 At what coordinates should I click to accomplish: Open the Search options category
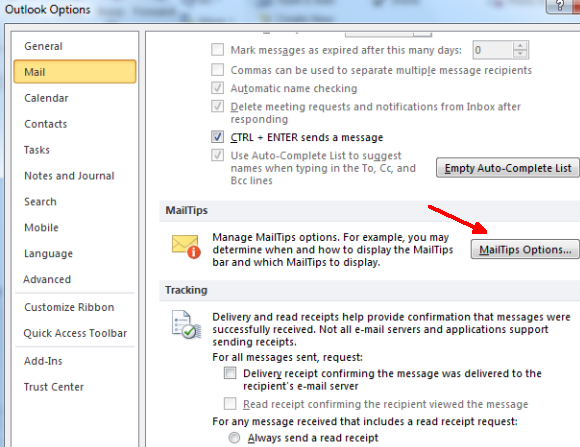pyautogui.click(x=40, y=202)
